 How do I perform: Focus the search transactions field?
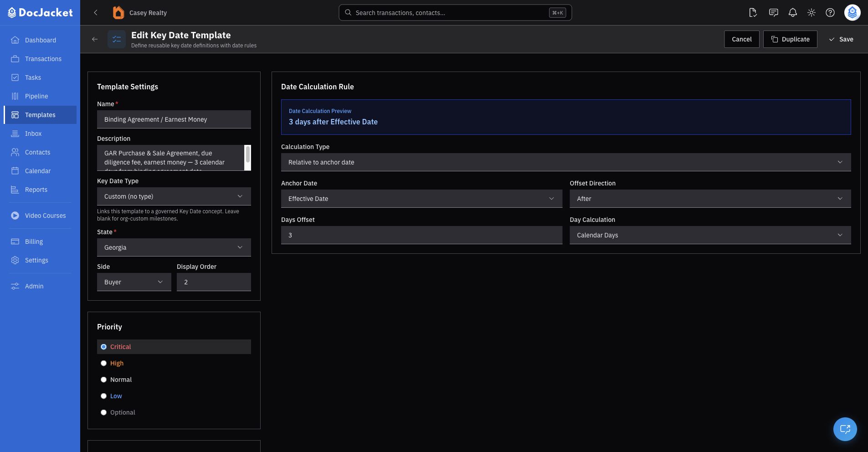pyautogui.click(x=455, y=13)
